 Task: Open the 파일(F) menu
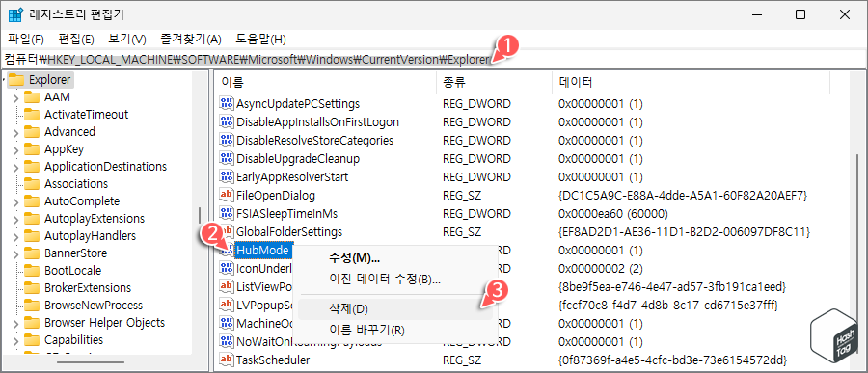click(x=26, y=40)
